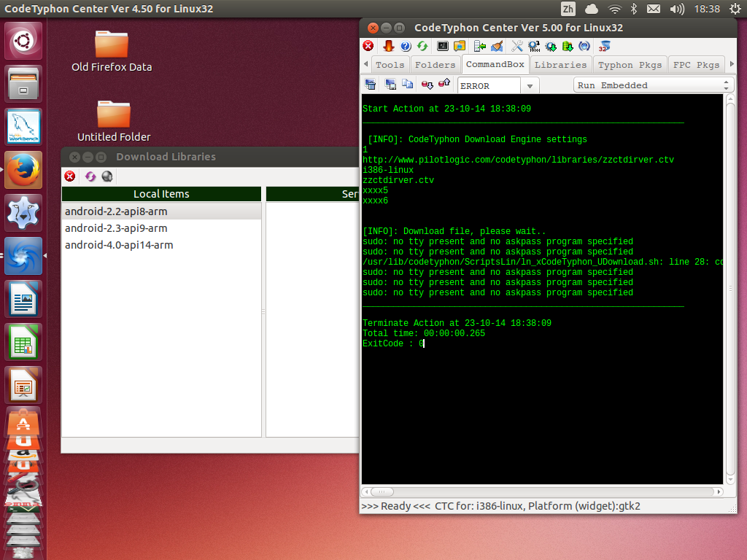747x560 pixels.
Task: Open the Files manager in the launcher
Action: (23, 84)
